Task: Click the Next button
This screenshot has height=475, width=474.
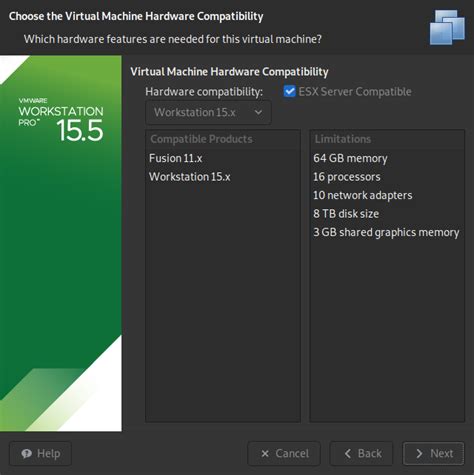Action: (x=433, y=453)
